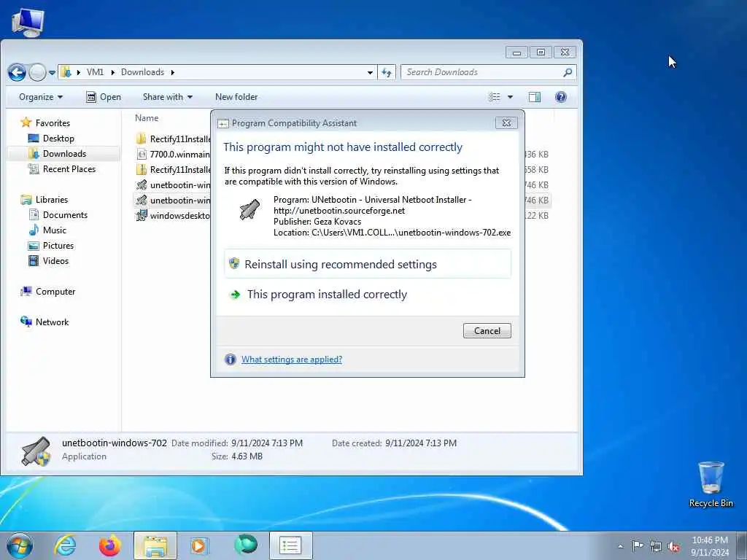The width and height of the screenshot is (747, 560).
Task: Click Program Compatibility Assistant taskbar button
Action: point(290,545)
